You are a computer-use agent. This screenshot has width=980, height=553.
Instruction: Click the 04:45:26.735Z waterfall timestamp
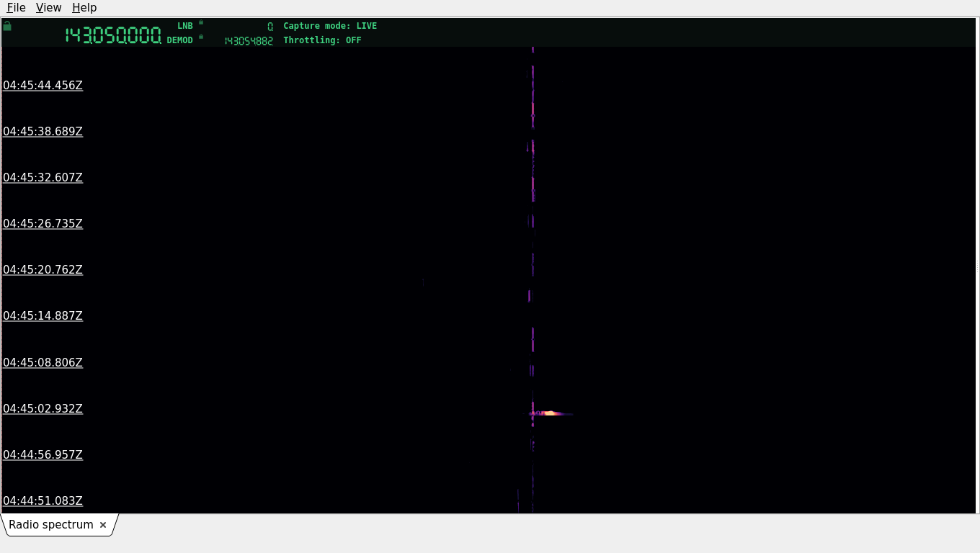43,224
